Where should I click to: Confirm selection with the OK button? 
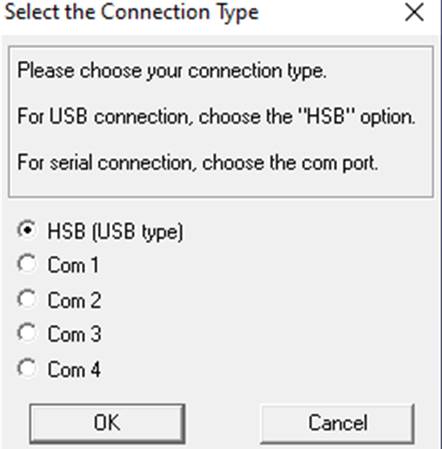[x=107, y=423]
